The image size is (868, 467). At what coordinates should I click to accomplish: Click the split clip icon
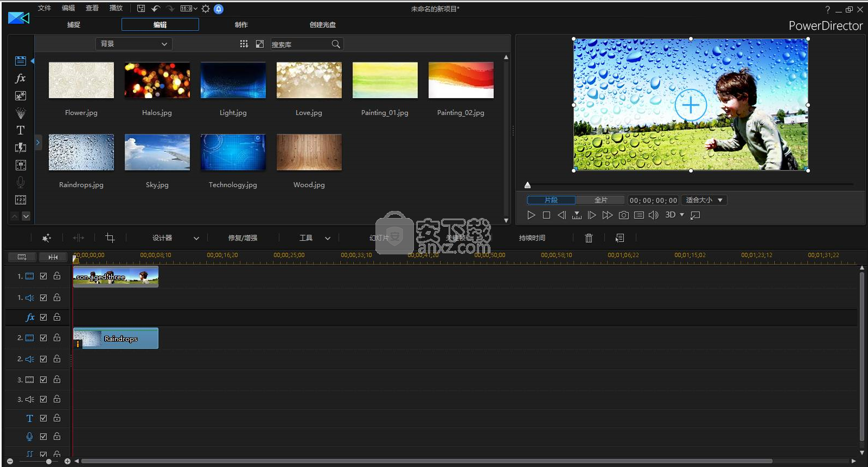click(x=79, y=238)
